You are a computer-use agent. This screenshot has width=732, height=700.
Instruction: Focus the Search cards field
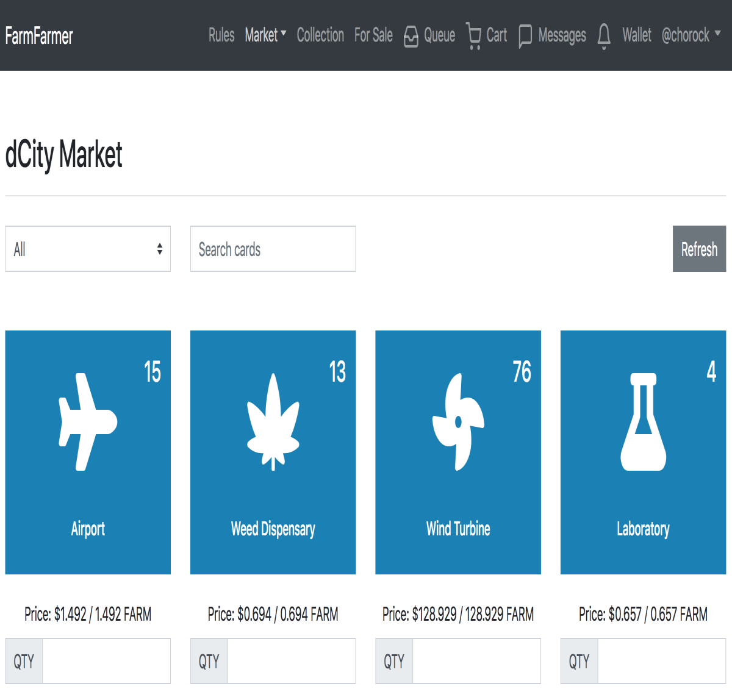(x=273, y=249)
